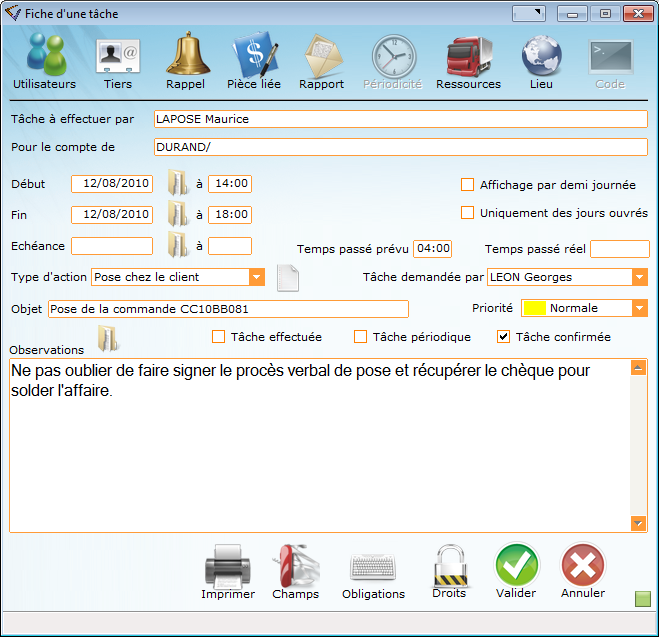Click the Objet text field

[228, 309]
